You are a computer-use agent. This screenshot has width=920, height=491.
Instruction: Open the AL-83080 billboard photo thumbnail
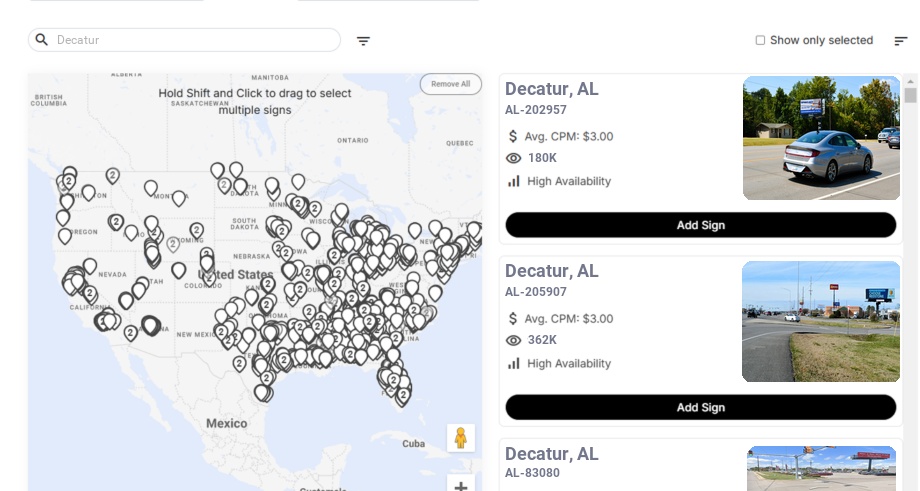pyautogui.click(x=823, y=469)
